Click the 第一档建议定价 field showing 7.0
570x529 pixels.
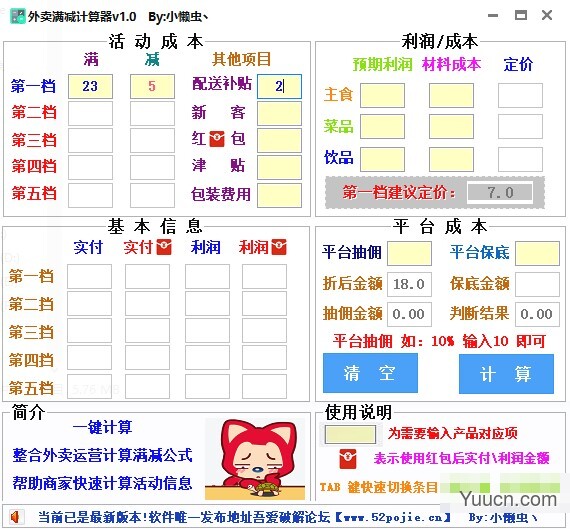click(500, 193)
